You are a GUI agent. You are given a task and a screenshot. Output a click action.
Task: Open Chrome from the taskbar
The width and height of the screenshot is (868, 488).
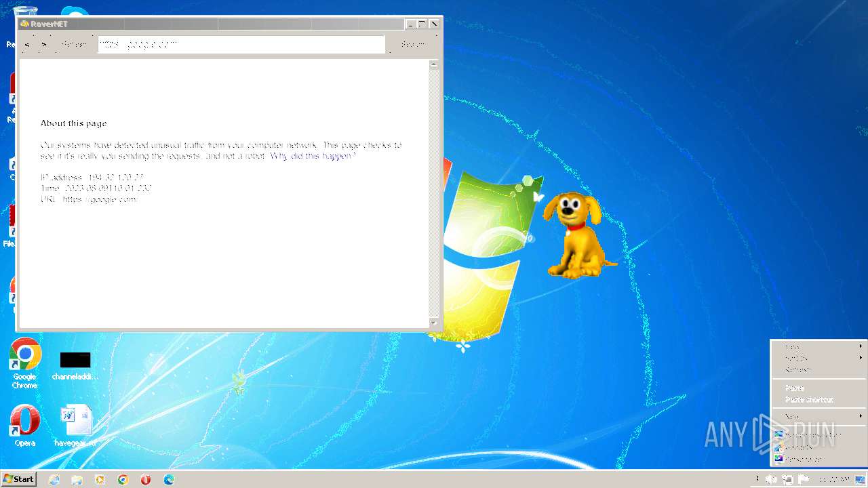123,480
